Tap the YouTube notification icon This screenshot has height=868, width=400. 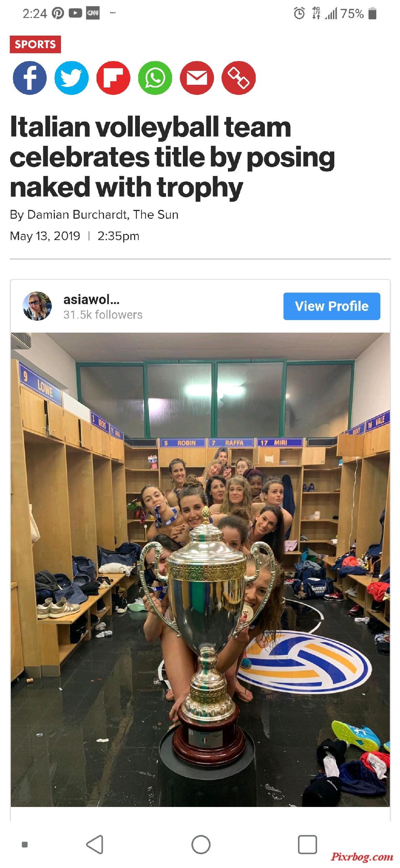(75, 14)
